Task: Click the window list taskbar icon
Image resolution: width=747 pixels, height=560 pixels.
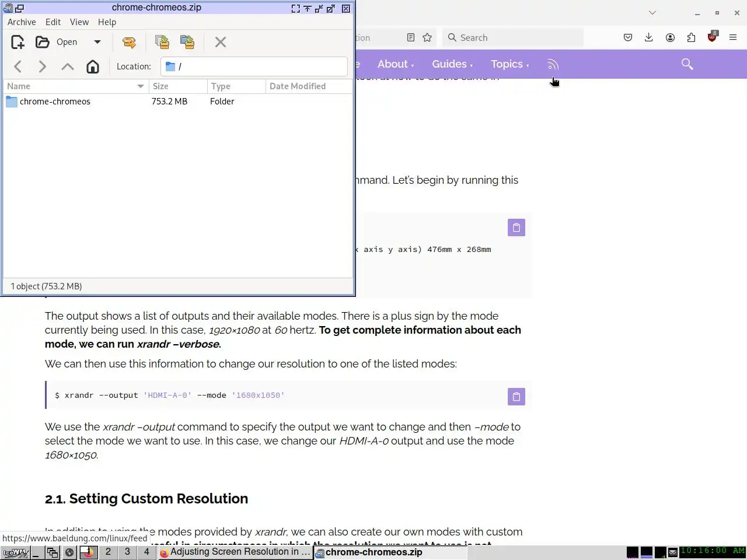Action: click(x=53, y=552)
